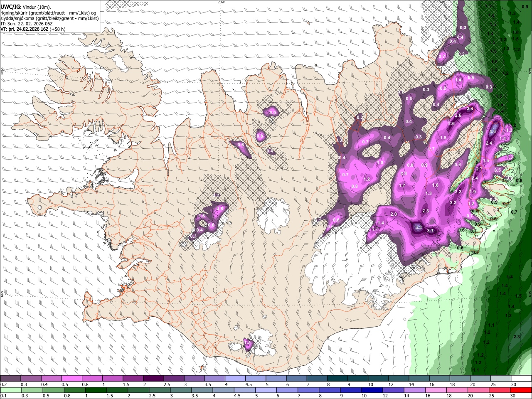This screenshot has width=532, height=399.
Task: Click the 15W longitude label at the top
Action: [x=441, y=2]
